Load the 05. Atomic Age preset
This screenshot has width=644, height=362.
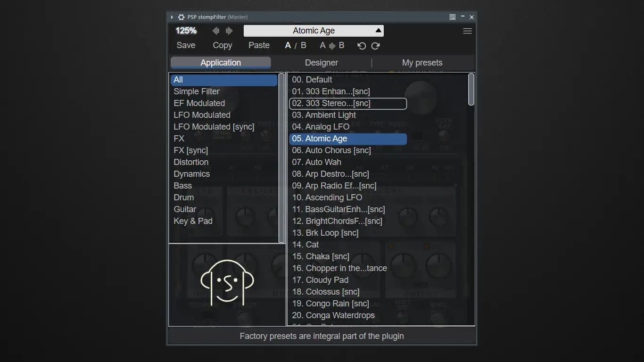pyautogui.click(x=348, y=139)
